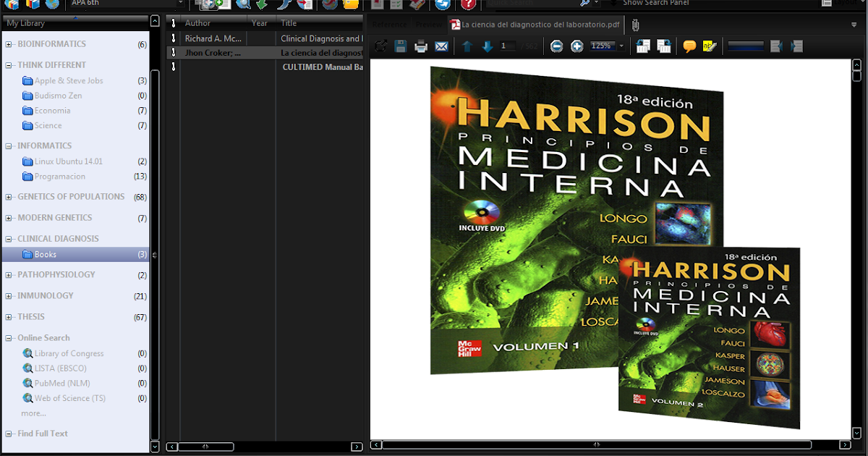Click the My Library header

75,23
